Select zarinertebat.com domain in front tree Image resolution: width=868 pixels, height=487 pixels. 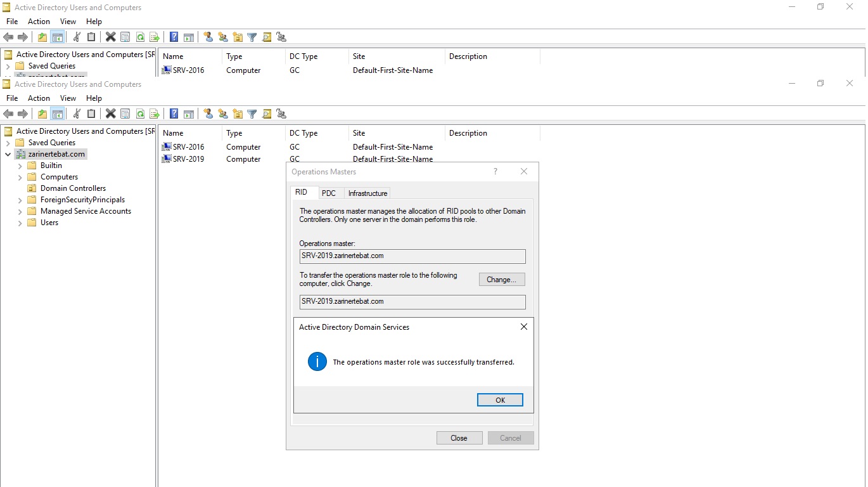[x=56, y=154]
